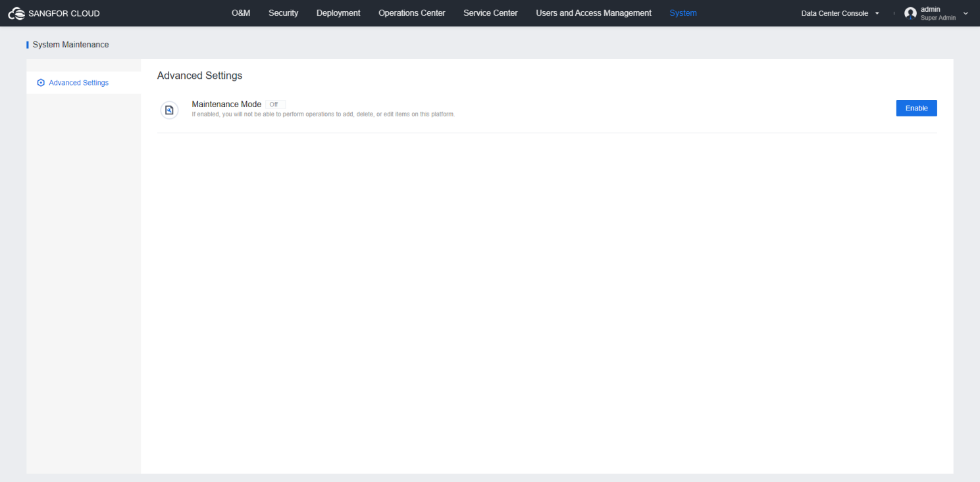Image resolution: width=980 pixels, height=482 pixels.
Task: Click the Super Admin role label
Action: point(938,18)
